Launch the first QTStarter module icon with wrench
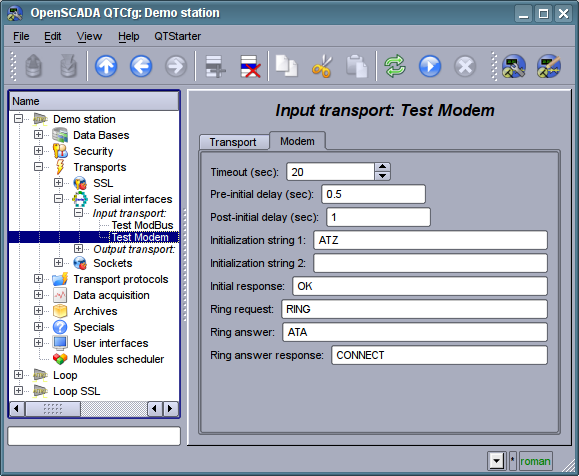Viewport: 579px width, 476px height. pos(514,66)
